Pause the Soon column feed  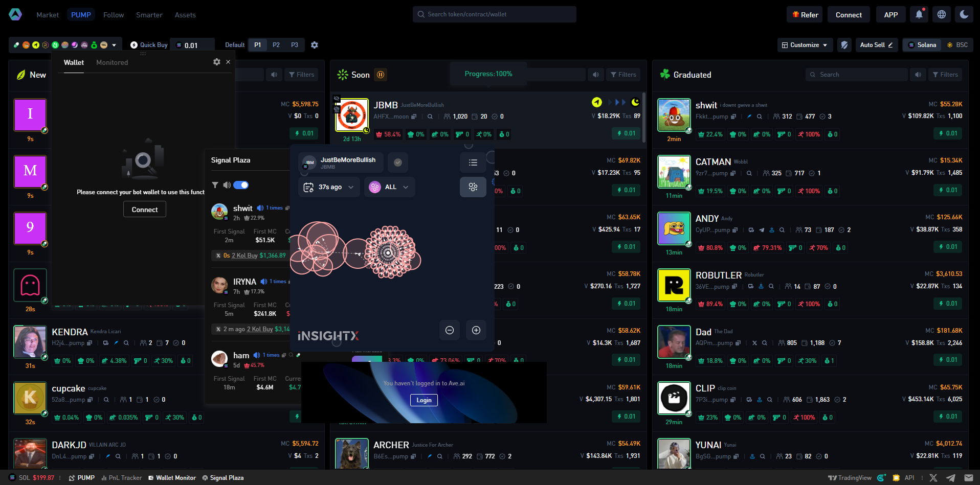tap(381, 75)
